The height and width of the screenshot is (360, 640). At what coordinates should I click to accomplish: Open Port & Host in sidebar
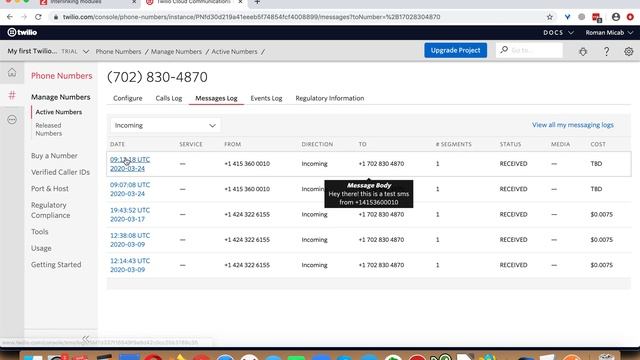[x=50, y=189]
